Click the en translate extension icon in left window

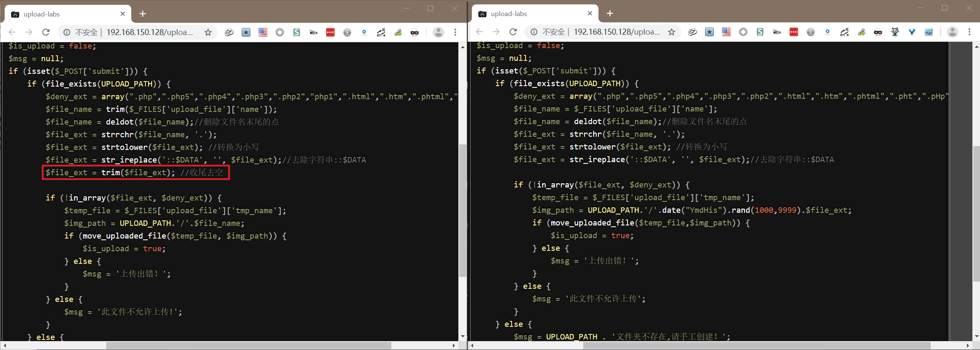tap(381, 32)
